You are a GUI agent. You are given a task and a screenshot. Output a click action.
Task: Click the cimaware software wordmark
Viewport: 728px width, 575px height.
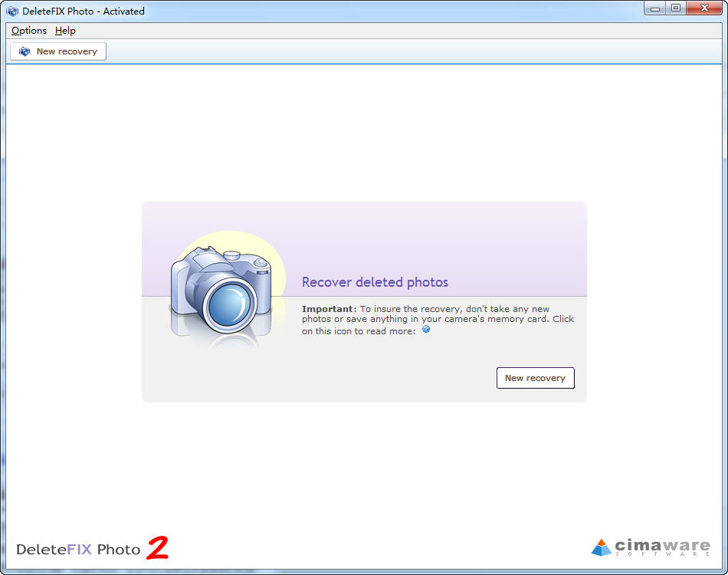coord(667,546)
